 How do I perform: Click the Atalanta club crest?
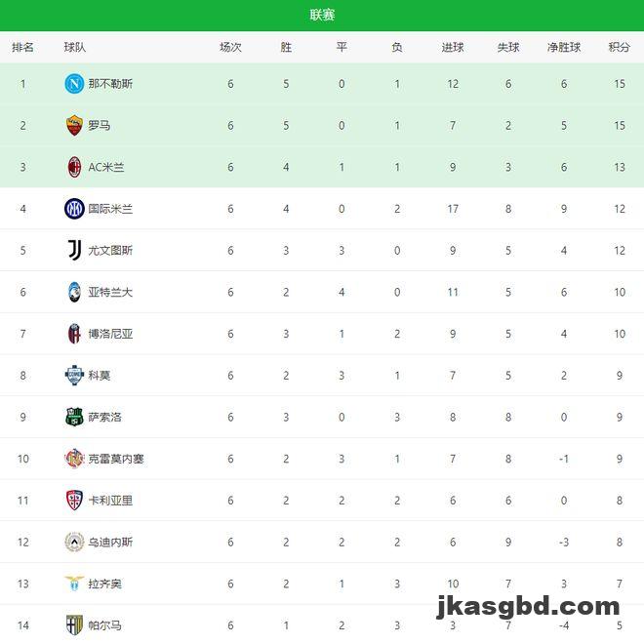74,292
